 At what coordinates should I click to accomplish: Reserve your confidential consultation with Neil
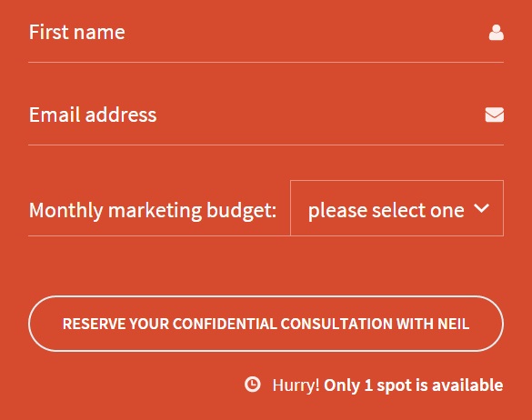pyautogui.click(x=266, y=324)
